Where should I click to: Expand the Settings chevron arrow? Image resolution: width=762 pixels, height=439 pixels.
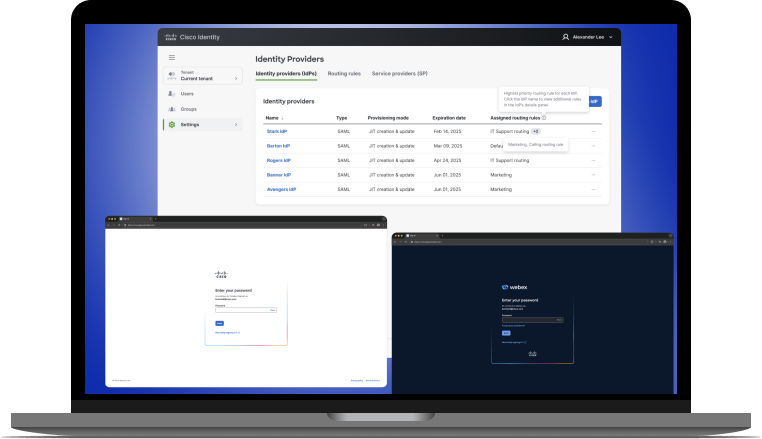[x=236, y=124]
